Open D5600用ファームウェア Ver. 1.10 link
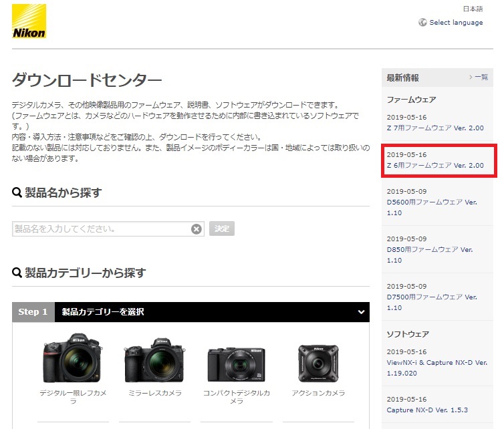 click(x=432, y=207)
